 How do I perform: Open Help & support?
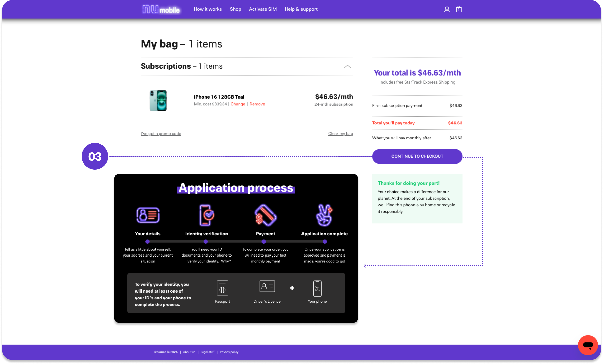pyautogui.click(x=301, y=9)
